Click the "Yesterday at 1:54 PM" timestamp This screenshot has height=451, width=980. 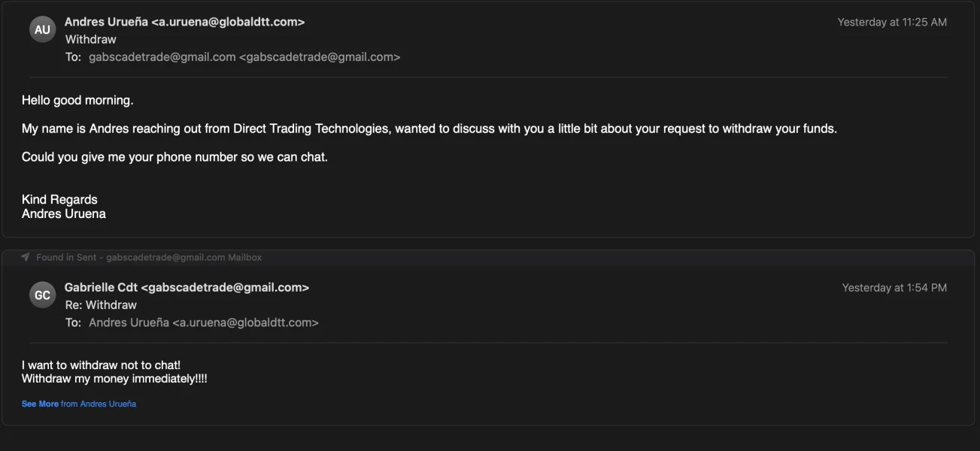click(894, 288)
